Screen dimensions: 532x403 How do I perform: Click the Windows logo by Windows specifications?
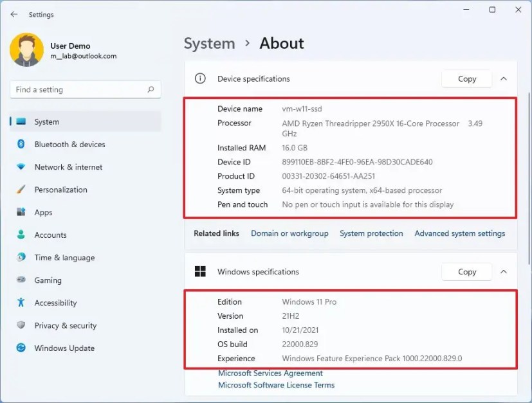click(x=200, y=271)
